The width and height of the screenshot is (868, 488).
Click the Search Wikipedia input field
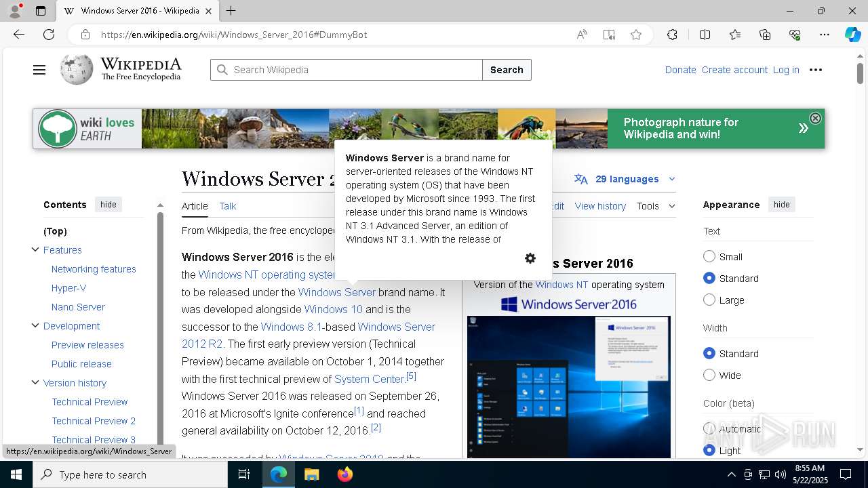coord(347,70)
